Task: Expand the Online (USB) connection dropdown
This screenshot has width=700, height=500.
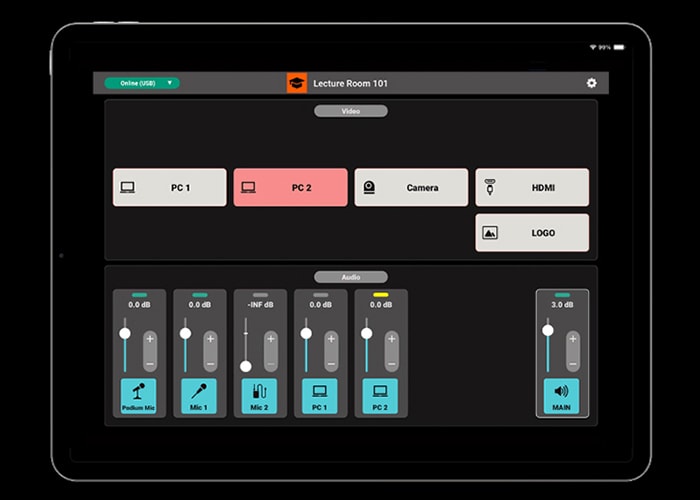Action: pyautogui.click(x=142, y=83)
